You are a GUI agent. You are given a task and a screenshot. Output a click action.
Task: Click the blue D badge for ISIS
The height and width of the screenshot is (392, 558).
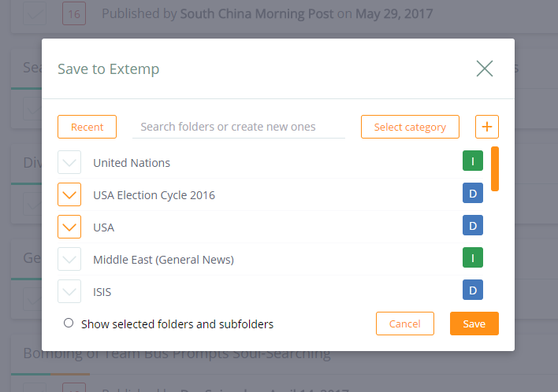point(473,290)
